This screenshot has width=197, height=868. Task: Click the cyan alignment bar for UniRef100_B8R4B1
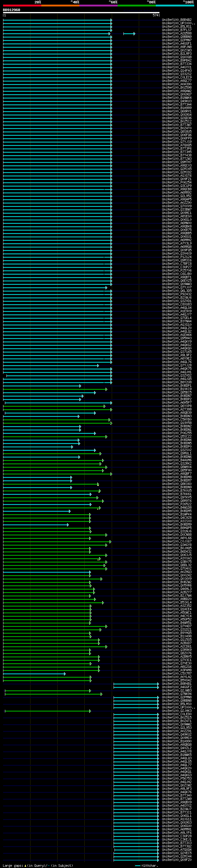(x=136, y=684)
